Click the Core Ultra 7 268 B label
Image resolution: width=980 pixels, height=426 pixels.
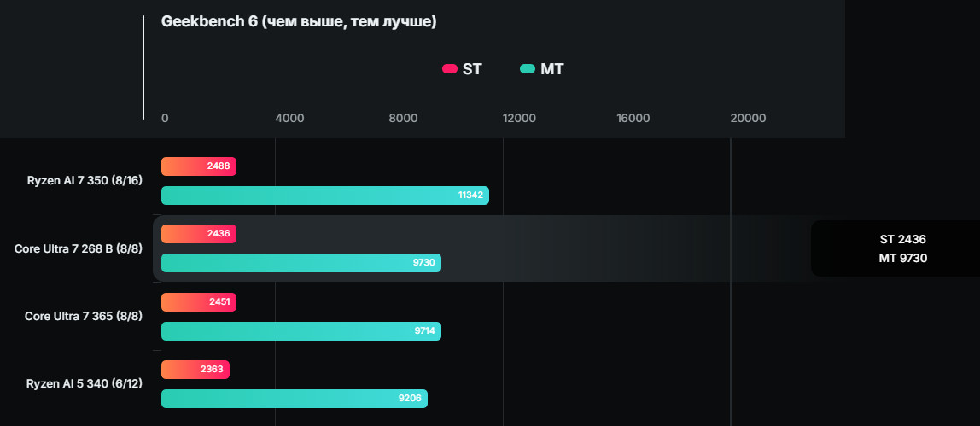78,248
